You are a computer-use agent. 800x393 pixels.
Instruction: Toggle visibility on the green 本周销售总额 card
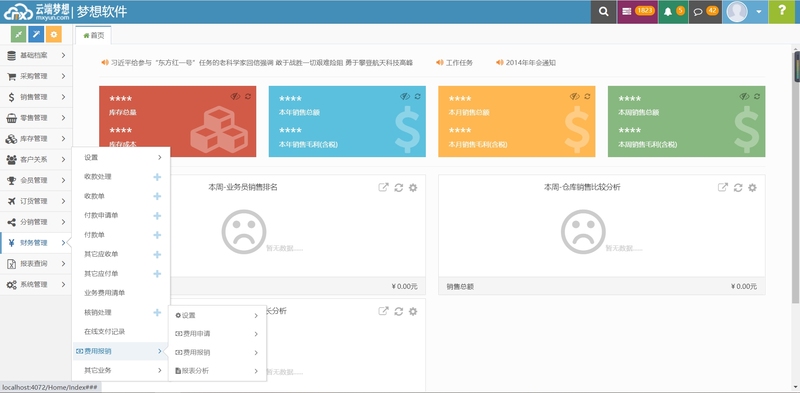click(x=744, y=96)
